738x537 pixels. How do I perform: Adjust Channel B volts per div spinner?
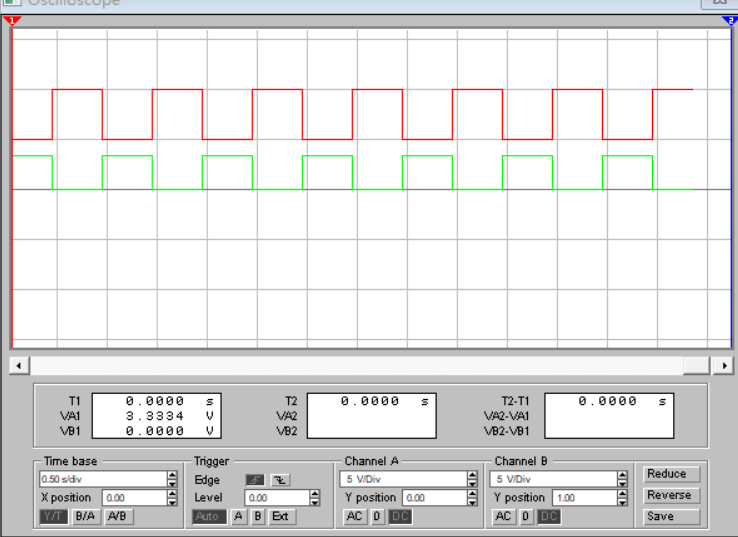coord(623,479)
